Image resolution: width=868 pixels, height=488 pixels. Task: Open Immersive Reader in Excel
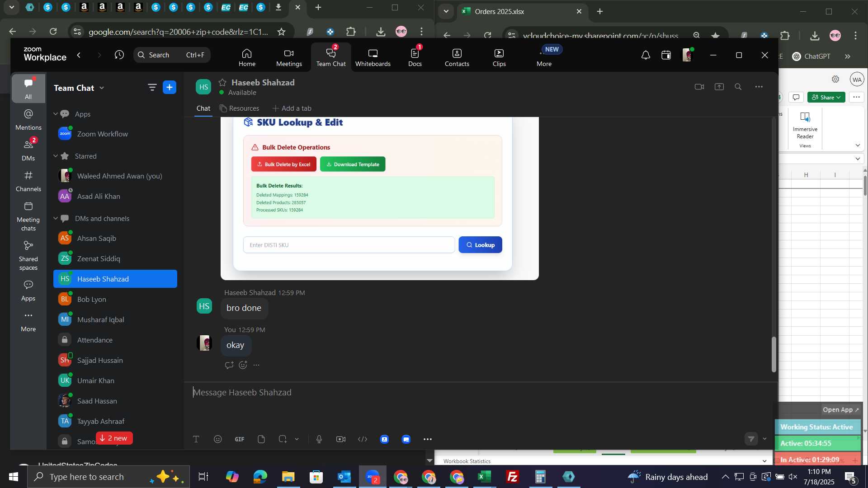805,125
